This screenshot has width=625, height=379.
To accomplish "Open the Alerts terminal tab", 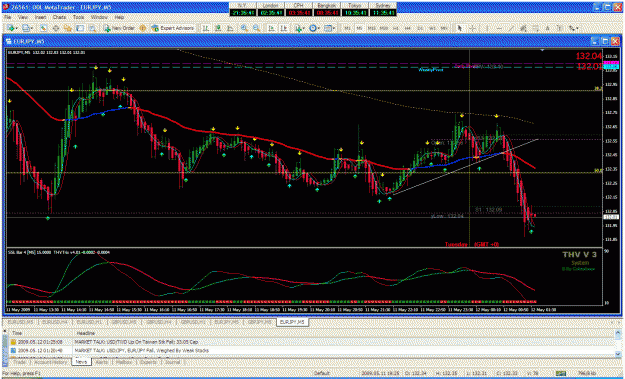I will click(x=102, y=362).
